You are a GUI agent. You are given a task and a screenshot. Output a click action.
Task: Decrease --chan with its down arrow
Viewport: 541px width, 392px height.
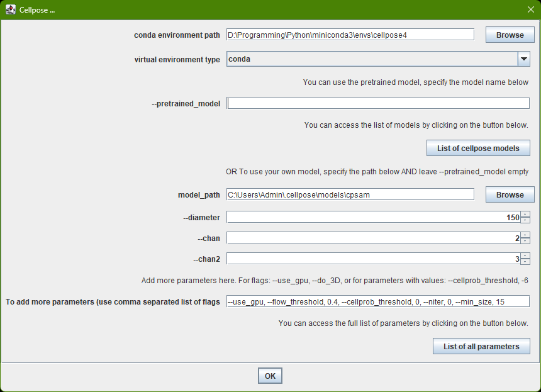tap(524, 240)
